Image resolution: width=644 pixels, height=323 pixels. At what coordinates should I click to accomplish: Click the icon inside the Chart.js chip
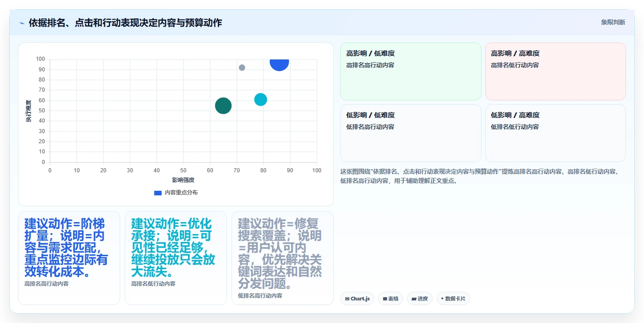347,299
